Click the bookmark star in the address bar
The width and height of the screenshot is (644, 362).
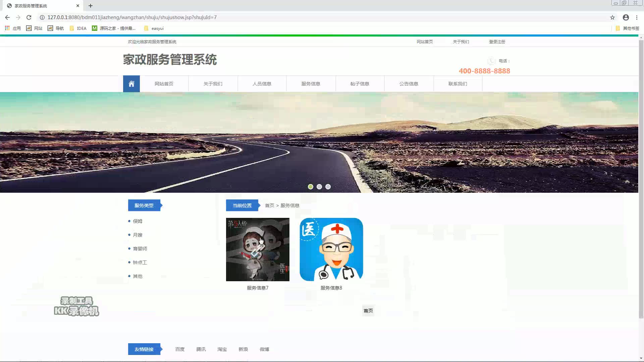612,17
